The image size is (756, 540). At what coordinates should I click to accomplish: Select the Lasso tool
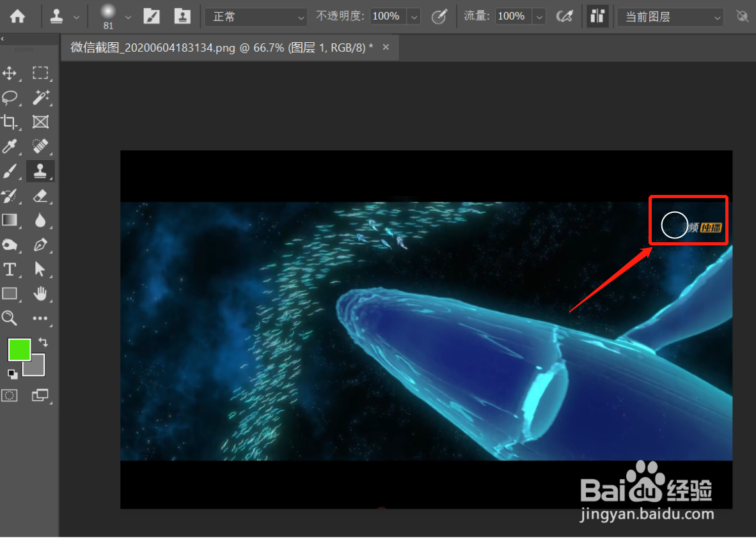(x=10, y=97)
